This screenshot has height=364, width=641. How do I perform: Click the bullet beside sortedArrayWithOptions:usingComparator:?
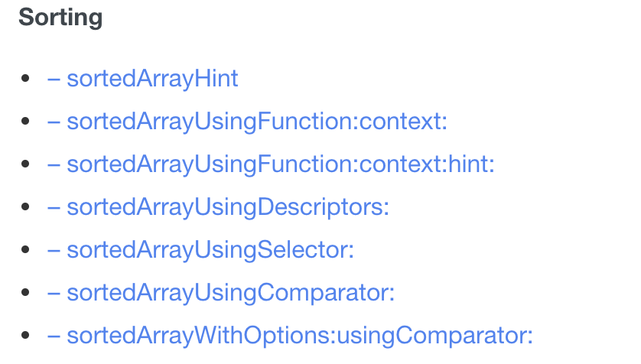[x=25, y=335]
